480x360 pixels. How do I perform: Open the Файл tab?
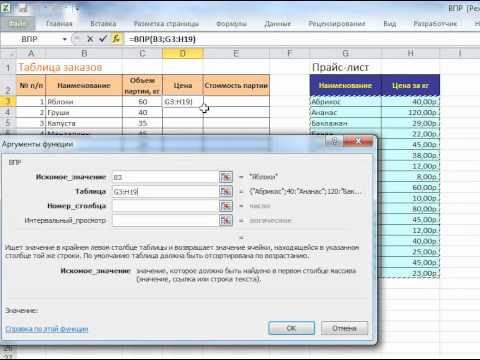point(17,23)
